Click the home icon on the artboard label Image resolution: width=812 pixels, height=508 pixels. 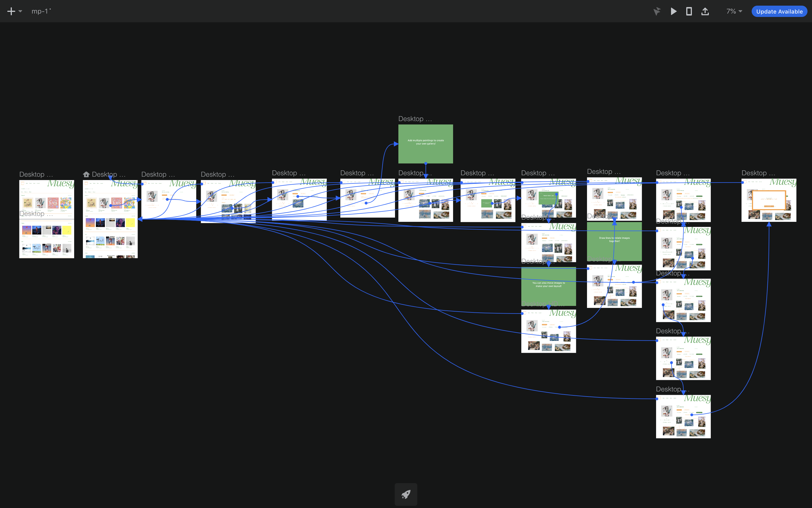point(86,174)
